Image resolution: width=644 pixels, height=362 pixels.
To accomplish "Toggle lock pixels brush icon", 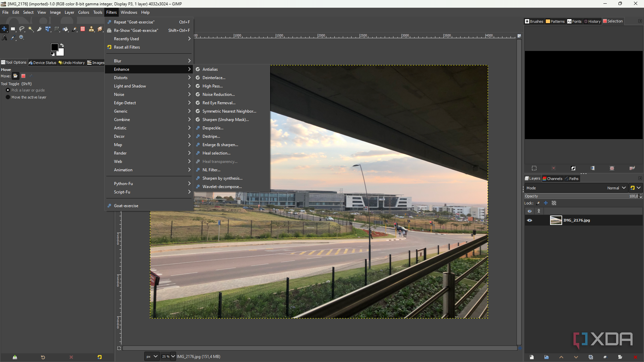I will coord(538,203).
